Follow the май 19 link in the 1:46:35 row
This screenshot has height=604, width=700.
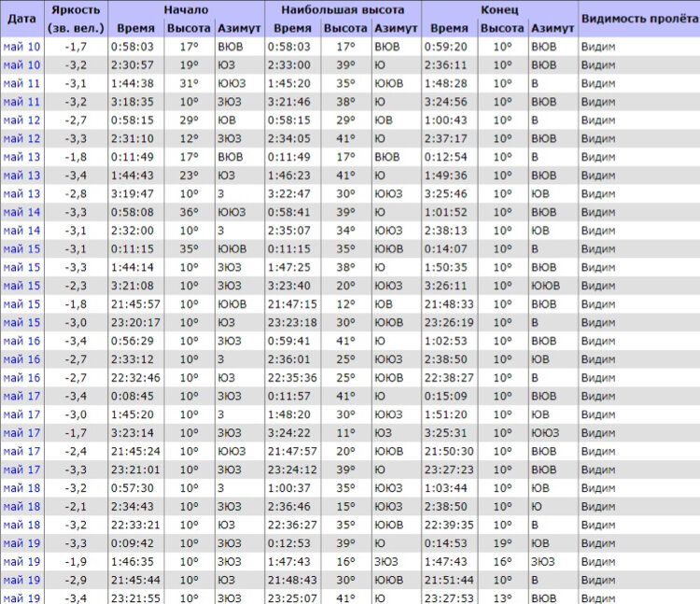point(21,562)
